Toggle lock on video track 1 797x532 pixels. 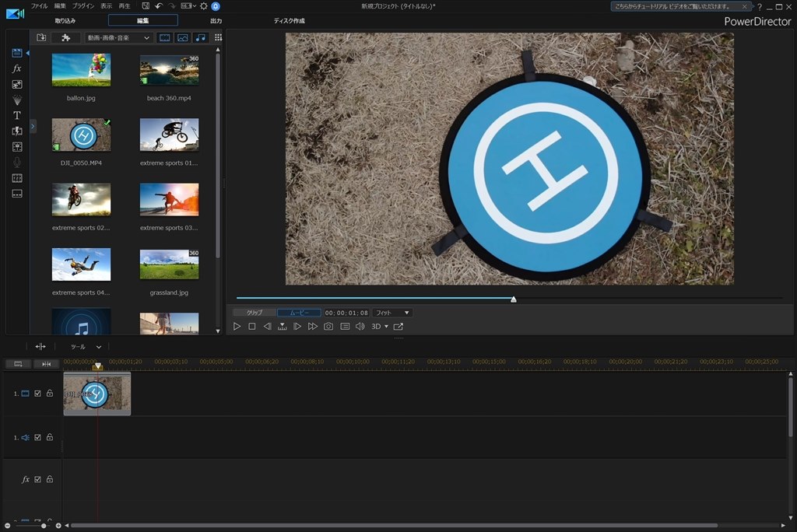click(x=50, y=394)
